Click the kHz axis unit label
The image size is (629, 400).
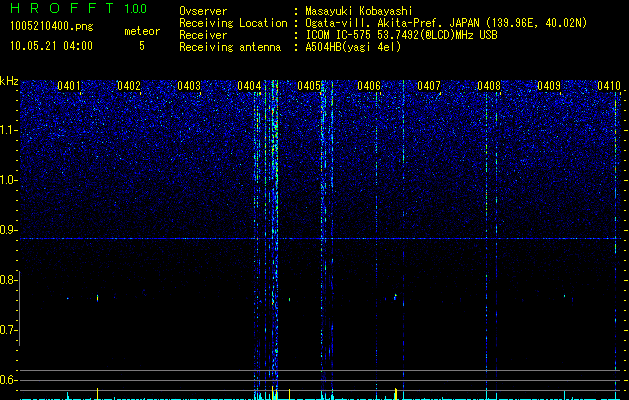(9, 81)
